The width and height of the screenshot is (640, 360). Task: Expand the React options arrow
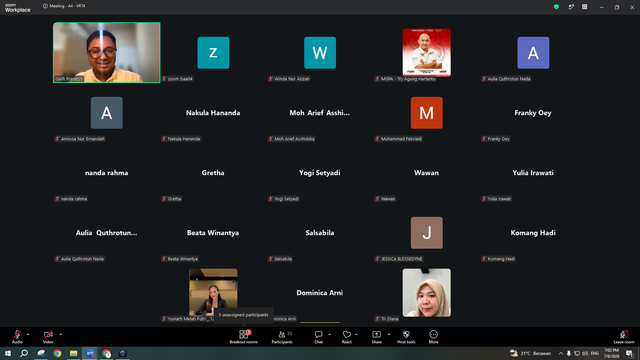click(x=356, y=334)
